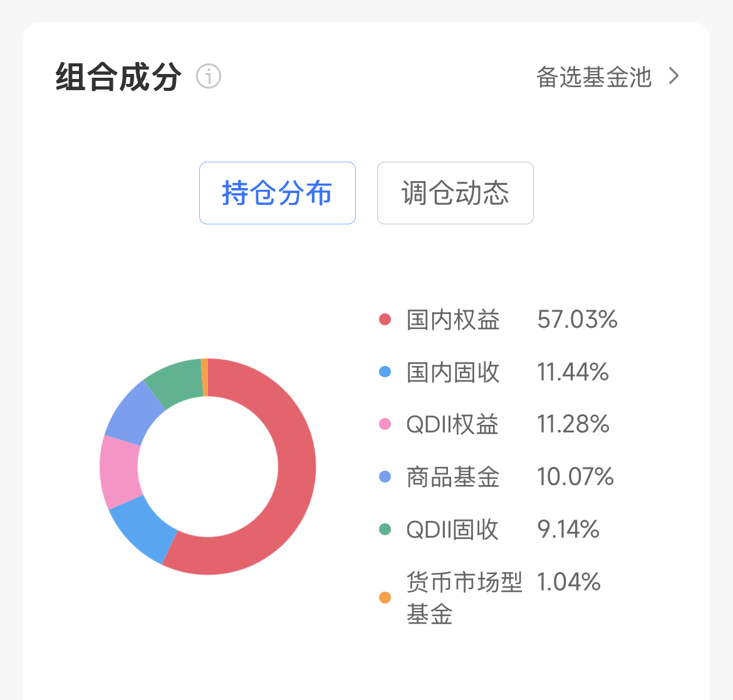
Task: Open the 备选基金池 link
Action: click(x=594, y=77)
